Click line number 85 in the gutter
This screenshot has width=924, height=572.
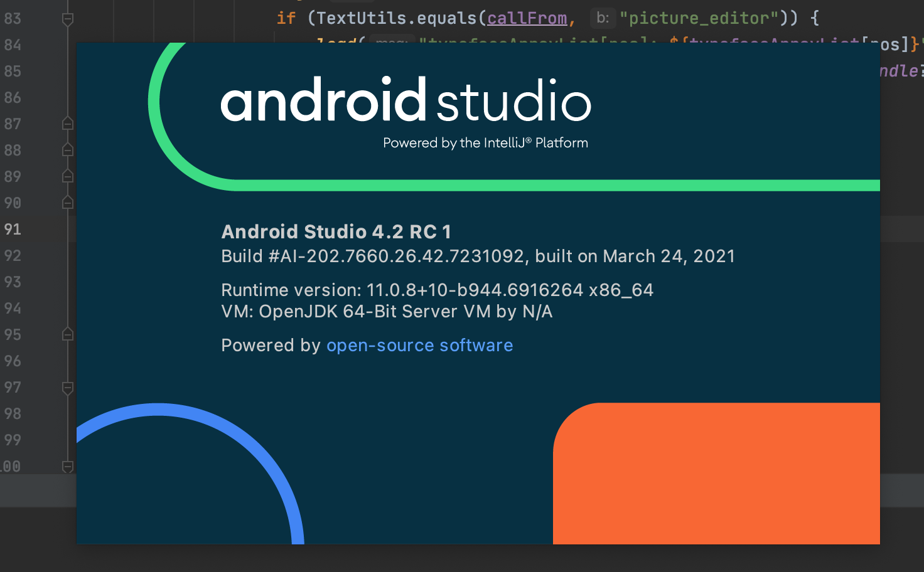click(13, 71)
